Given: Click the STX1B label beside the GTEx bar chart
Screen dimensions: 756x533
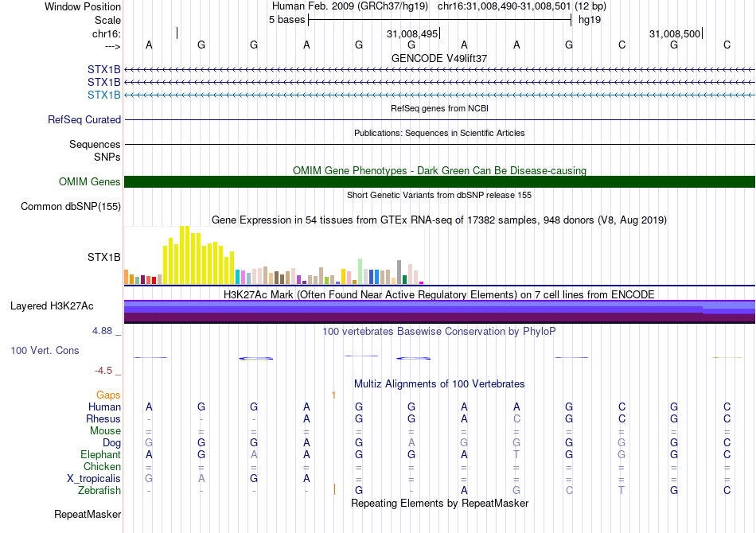Looking at the screenshot, I should coord(104,257).
